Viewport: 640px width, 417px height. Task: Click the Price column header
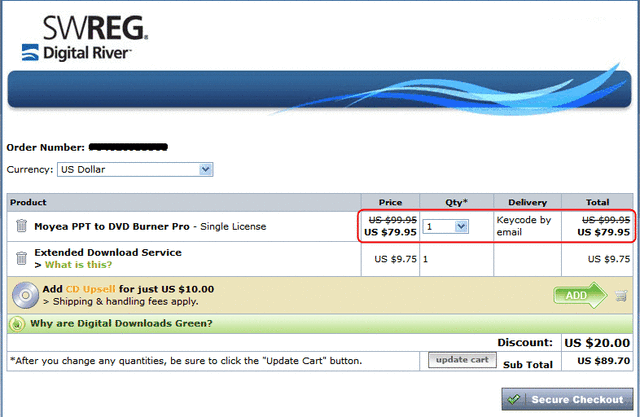point(390,202)
